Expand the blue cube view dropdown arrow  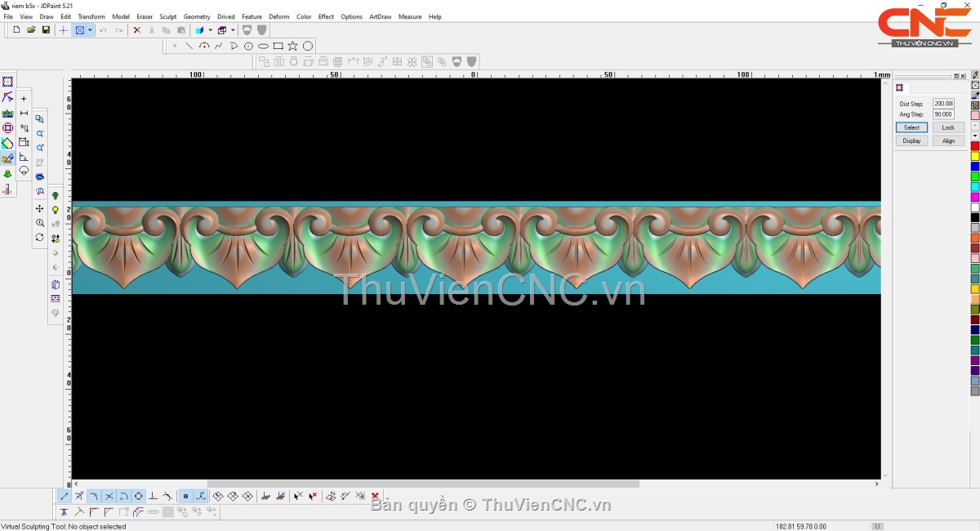[210, 30]
